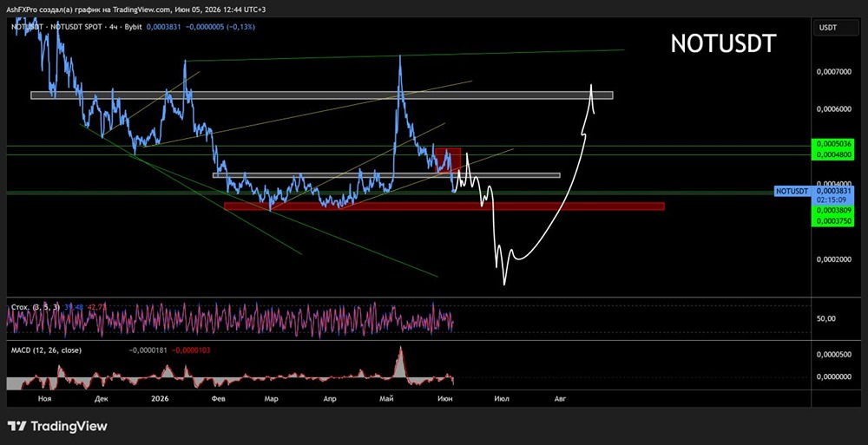
Task: Click the Дек date on the time axis
Action: pyautogui.click(x=102, y=398)
